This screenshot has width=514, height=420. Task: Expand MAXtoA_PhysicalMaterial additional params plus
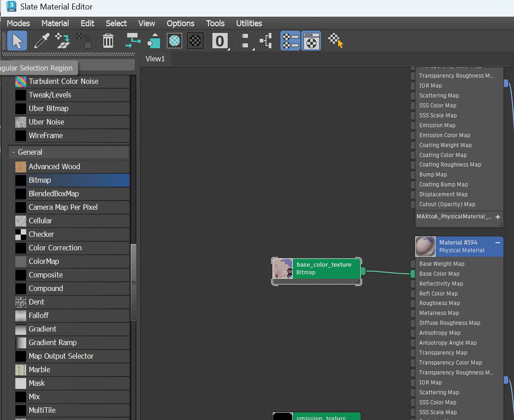pos(498,217)
